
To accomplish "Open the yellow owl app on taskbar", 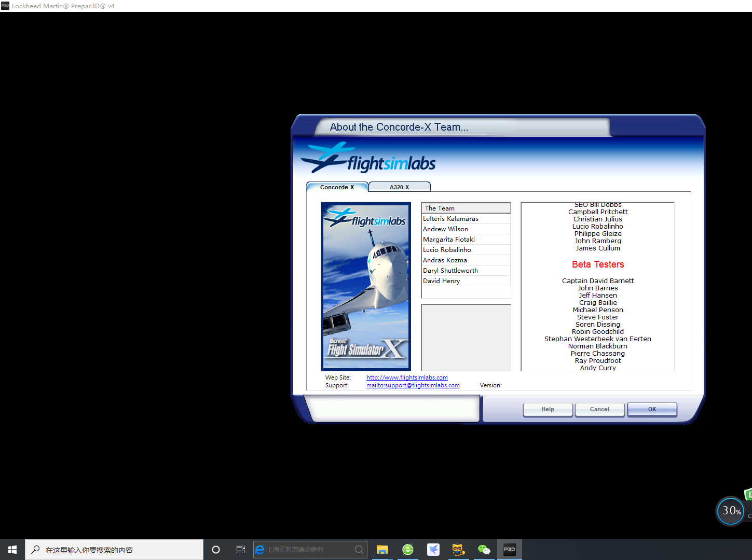I will [458, 550].
